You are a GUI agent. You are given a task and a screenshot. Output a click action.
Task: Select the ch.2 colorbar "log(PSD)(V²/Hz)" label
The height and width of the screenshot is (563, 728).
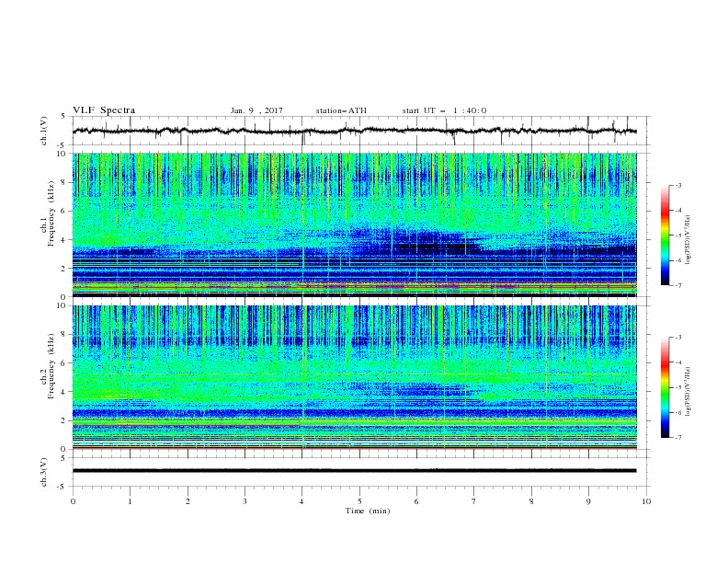(x=688, y=392)
